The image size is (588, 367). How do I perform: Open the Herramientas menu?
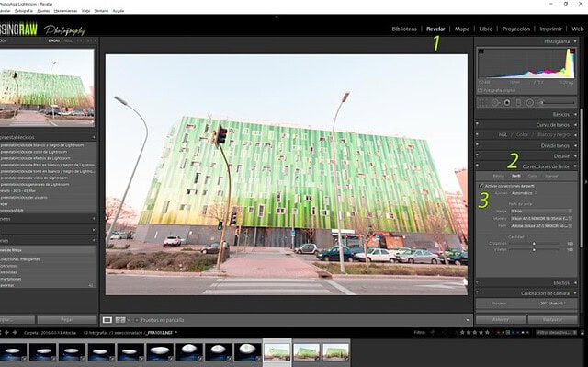[65, 11]
